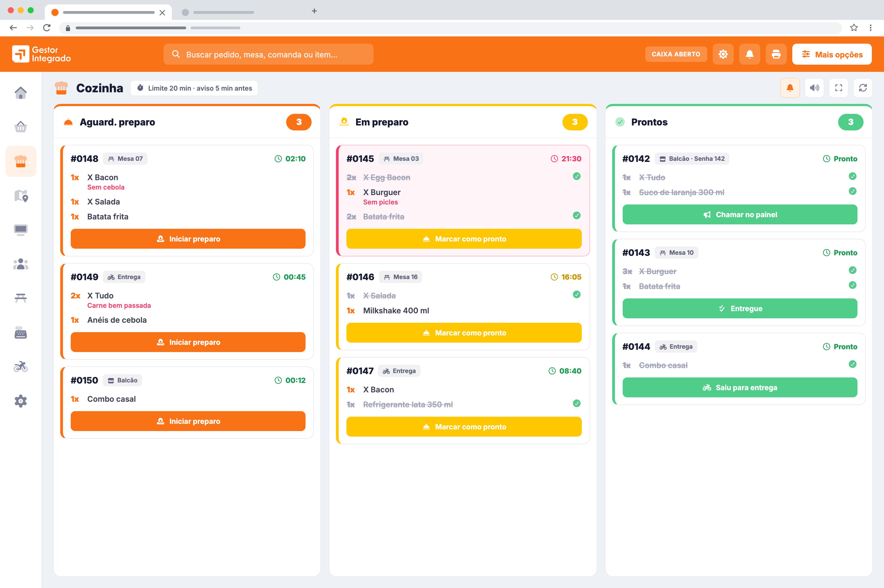This screenshot has width=884, height=588.
Task: Toggle check on Refrigerante lata 350 ml
Action: (577, 403)
